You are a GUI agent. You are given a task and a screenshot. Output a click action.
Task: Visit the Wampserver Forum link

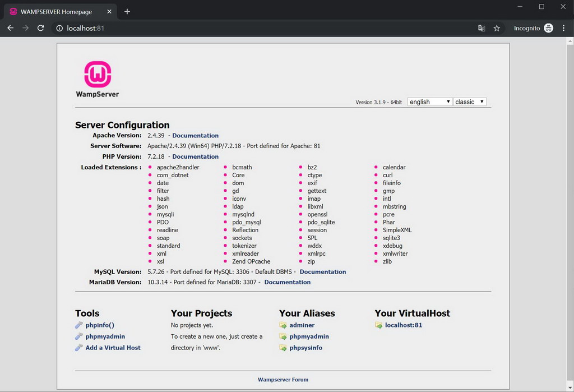click(x=283, y=380)
